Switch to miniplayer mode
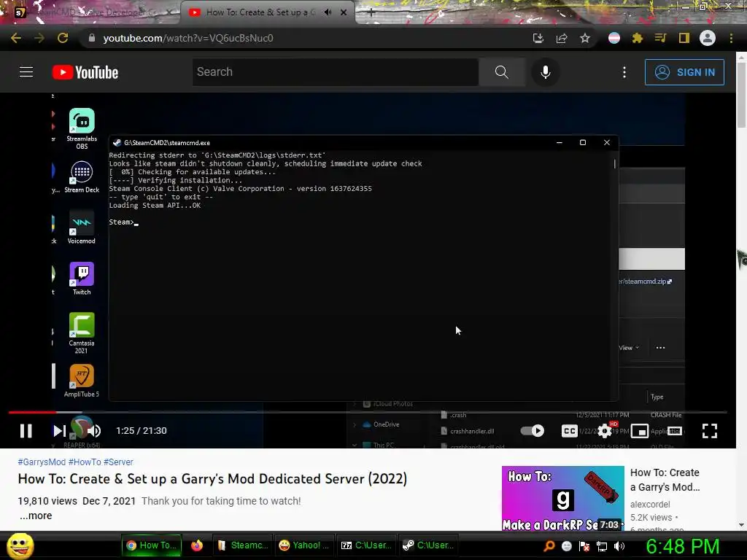This screenshot has width=747, height=560. (x=639, y=431)
